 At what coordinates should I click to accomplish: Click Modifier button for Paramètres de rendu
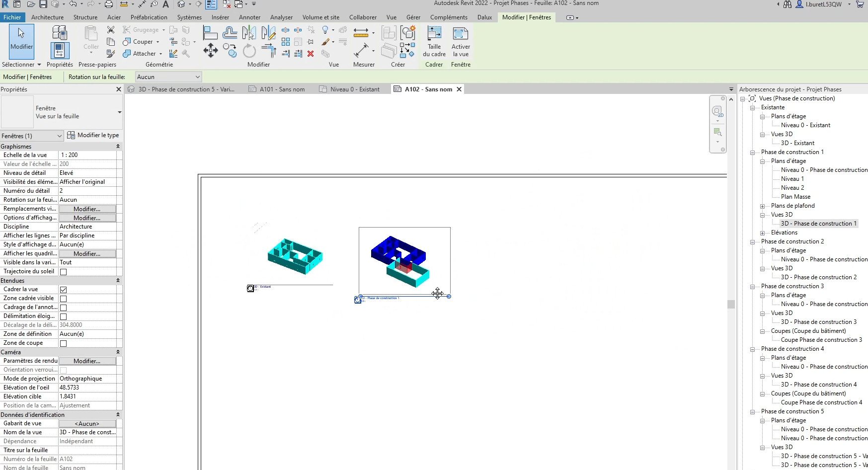(87, 361)
